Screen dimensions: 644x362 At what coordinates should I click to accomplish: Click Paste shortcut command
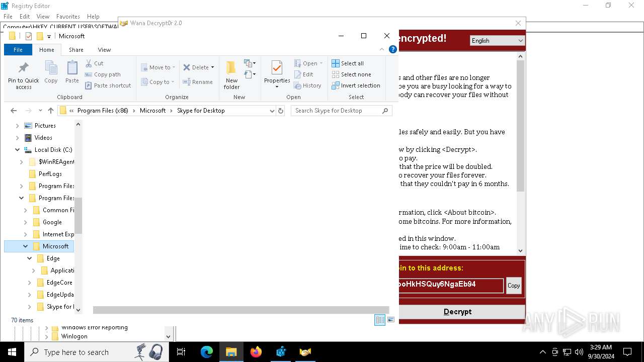(x=108, y=85)
